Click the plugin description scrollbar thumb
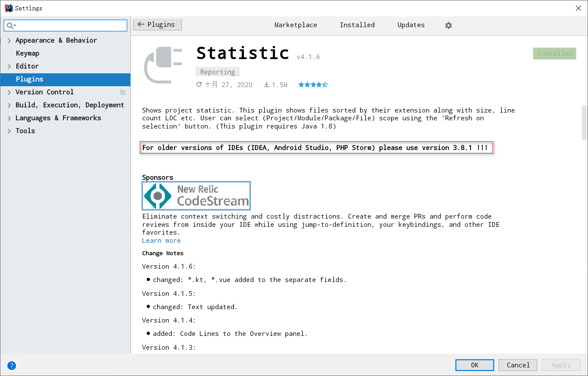Screen dimensions: 588x376 [585, 122]
